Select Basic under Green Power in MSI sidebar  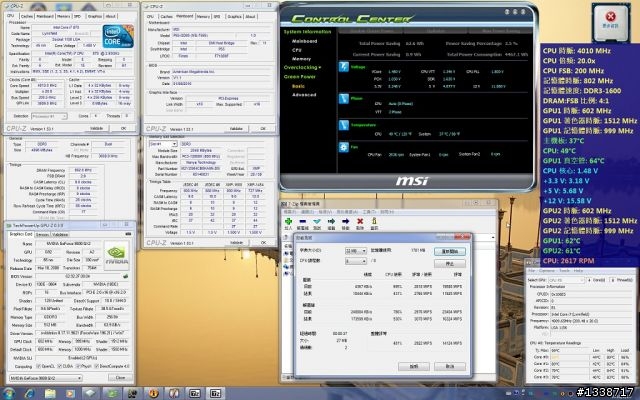(298, 86)
